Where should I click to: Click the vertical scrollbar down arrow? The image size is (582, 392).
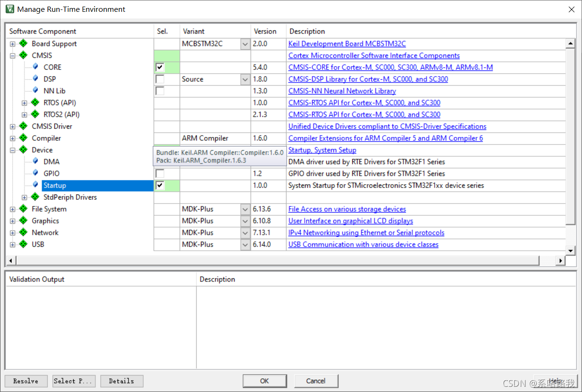click(571, 250)
